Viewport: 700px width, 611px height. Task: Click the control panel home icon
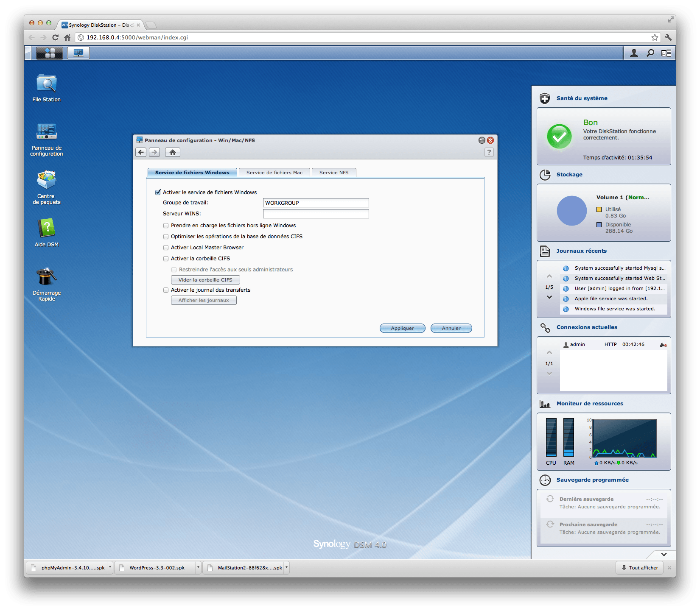click(x=172, y=152)
